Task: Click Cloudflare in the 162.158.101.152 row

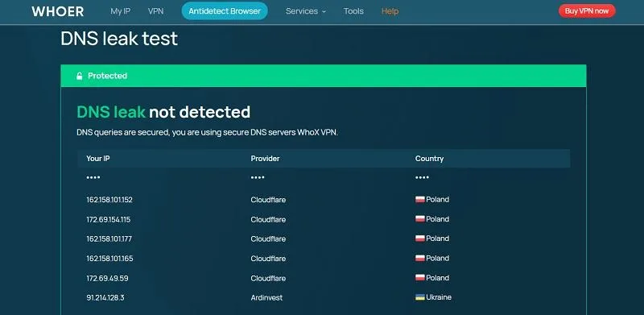Action: pos(268,200)
